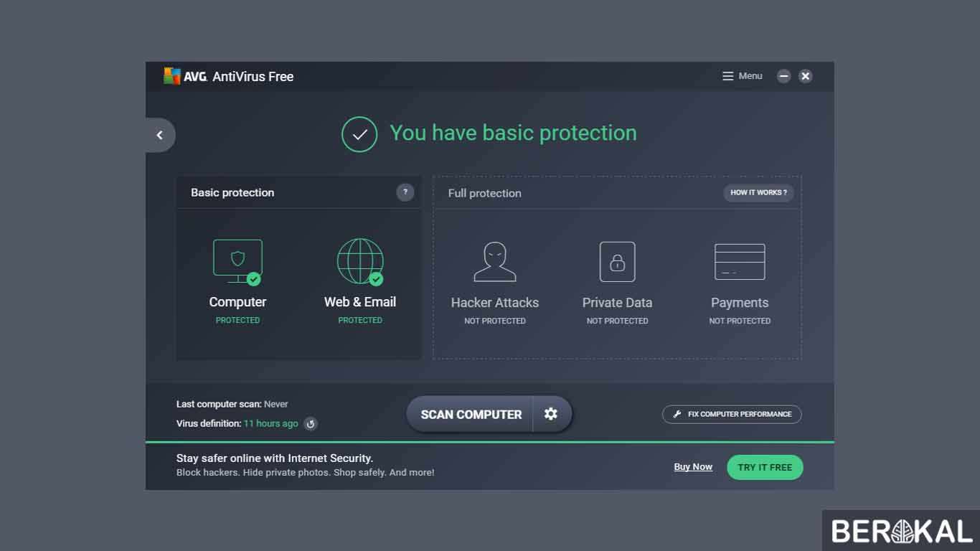Click 'You have basic protection' heading
Screen dimensions: 980x551
513,133
